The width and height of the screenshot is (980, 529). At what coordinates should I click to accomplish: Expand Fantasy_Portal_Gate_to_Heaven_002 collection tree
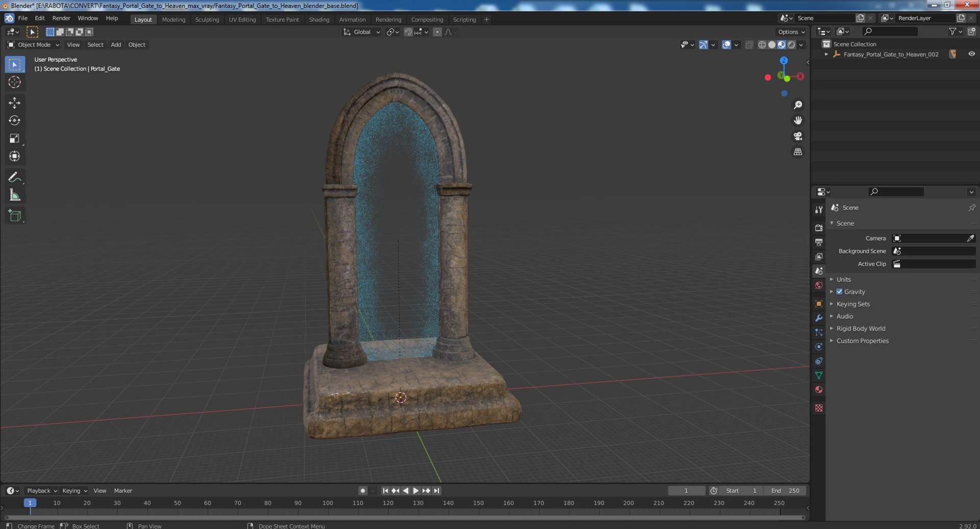coord(826,54)
